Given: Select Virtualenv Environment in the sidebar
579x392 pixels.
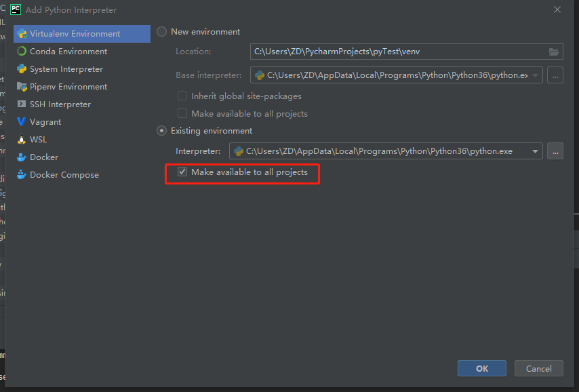Looking at the screenshot, I should pyautogui.click(x=82, y=34).
